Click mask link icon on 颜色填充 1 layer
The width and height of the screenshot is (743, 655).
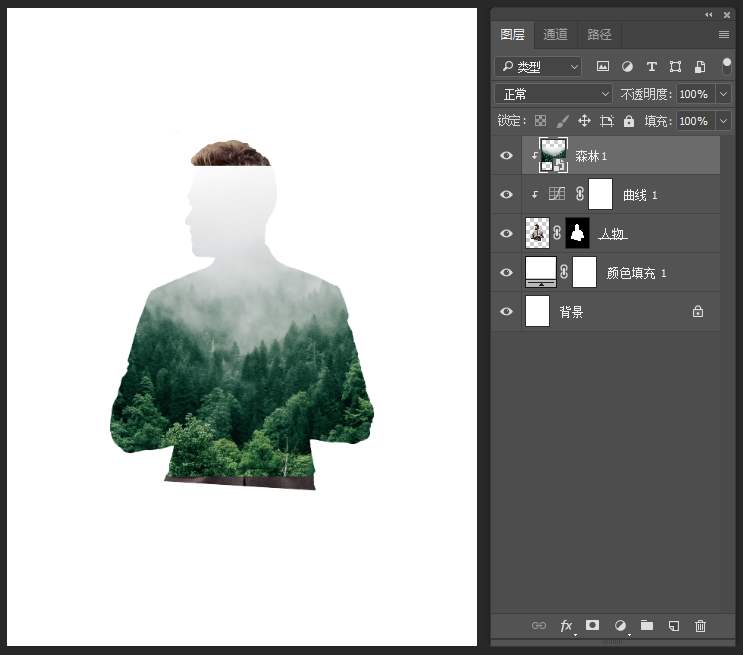(x=564, y=272)
